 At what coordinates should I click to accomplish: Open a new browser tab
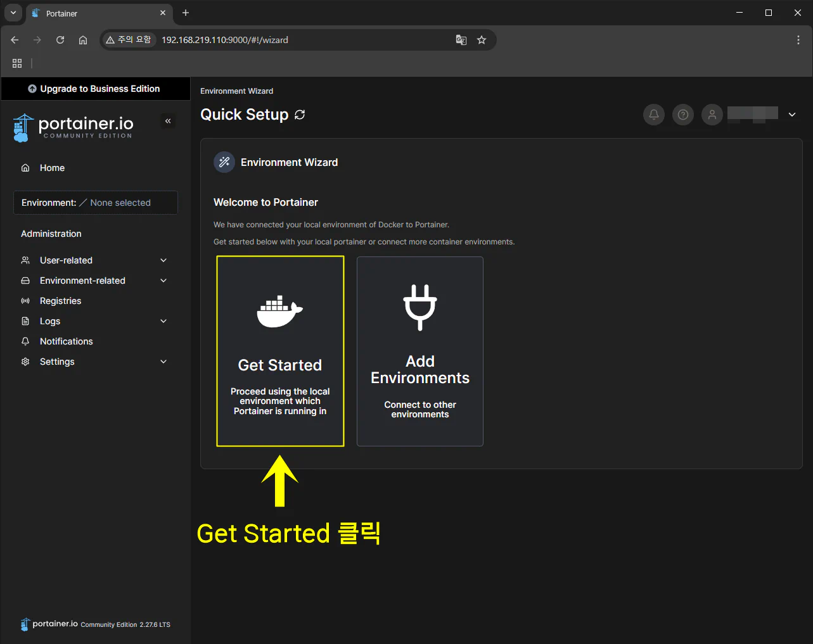pos(186,13)
